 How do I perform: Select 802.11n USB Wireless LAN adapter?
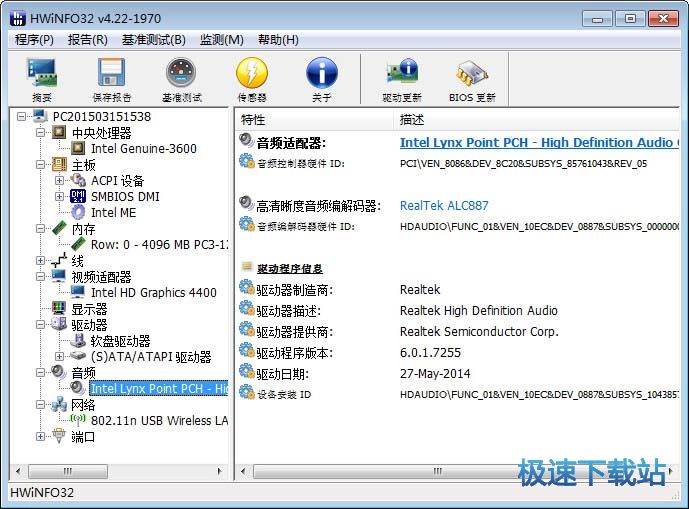point(158,421)
